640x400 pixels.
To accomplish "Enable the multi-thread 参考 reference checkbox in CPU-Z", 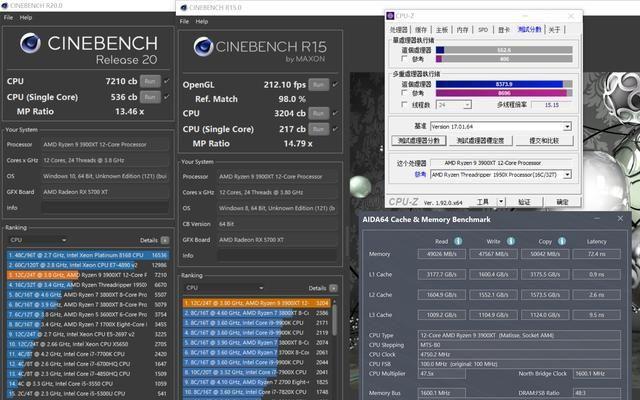I will pos(404,93).
